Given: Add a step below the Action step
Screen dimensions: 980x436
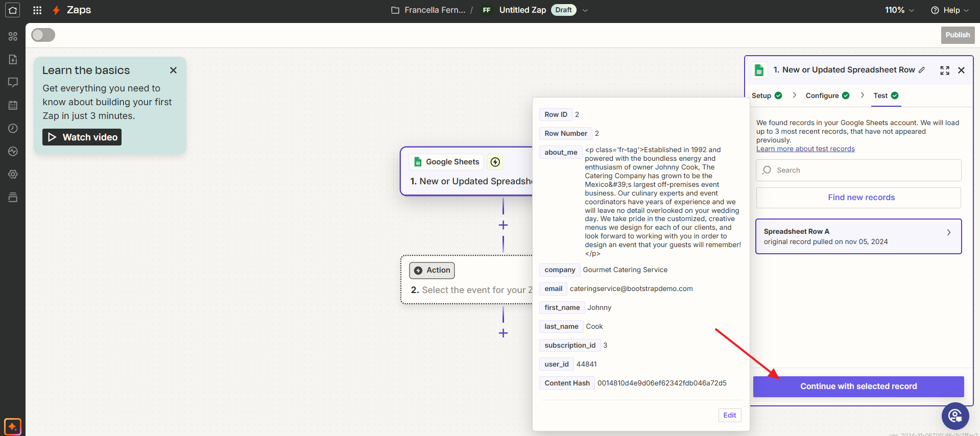Looking at the screenshot, I should (x=503, y=333).
